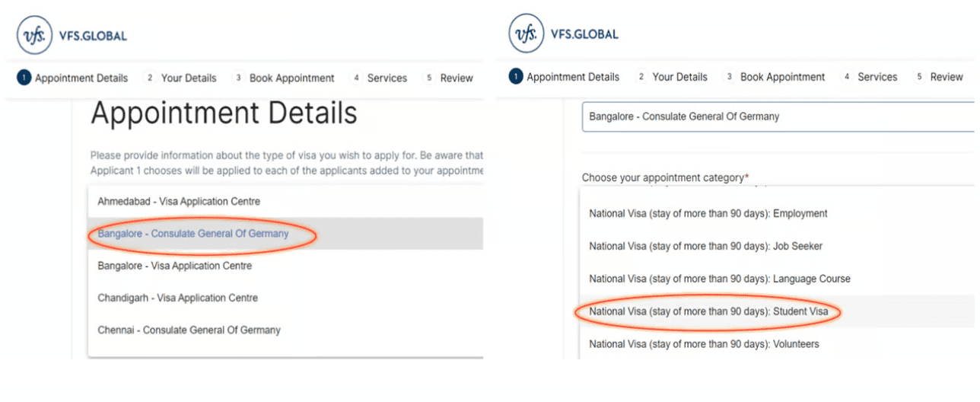Choose the National Visa Volunteers category

[x=704, y=344]
